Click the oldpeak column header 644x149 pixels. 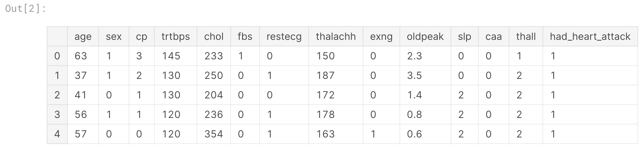(425, 37)
